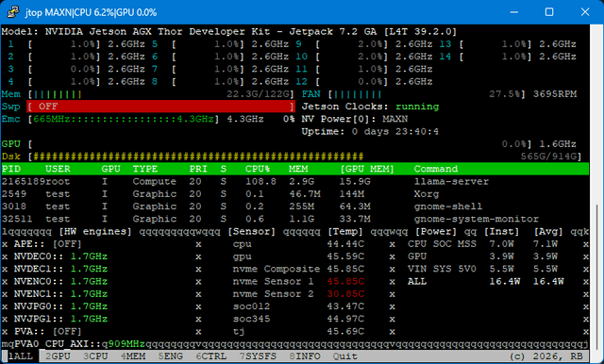Click red nvme Sensor 2 temperature
Screen dimensions: 604x364
[345, 294]
